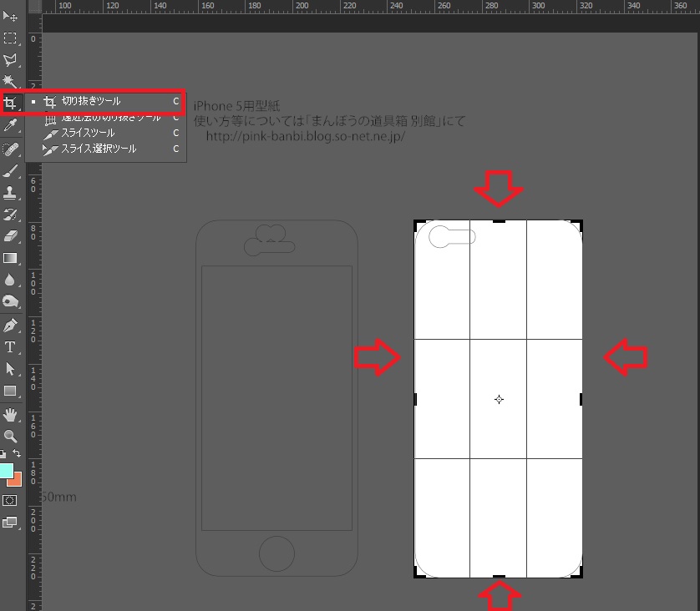Viewport: 700px width, 611px height.
Task: Open the foreground color swatch
Action: 6,471
